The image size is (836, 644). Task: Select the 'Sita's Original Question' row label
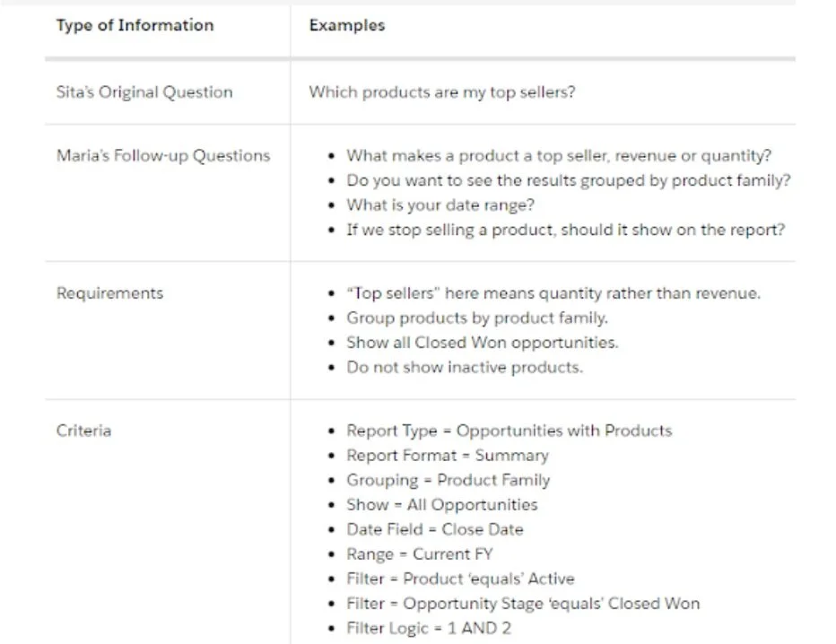pos(144,91)
